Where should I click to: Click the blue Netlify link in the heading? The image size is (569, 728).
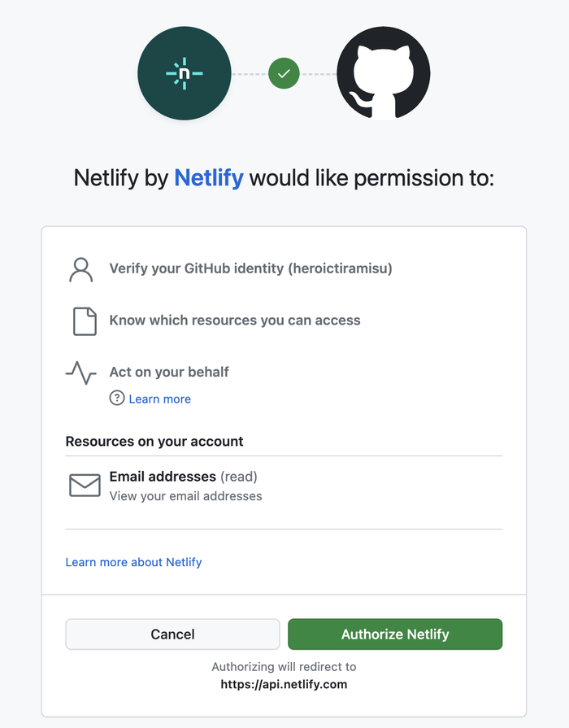[x=208, y=177]
